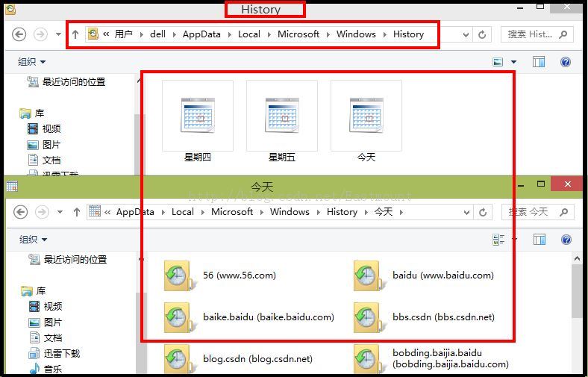Click Windows breadcrumb in 今天 window
The height and width of the screenshot is (377, 588).
[290, 212]
